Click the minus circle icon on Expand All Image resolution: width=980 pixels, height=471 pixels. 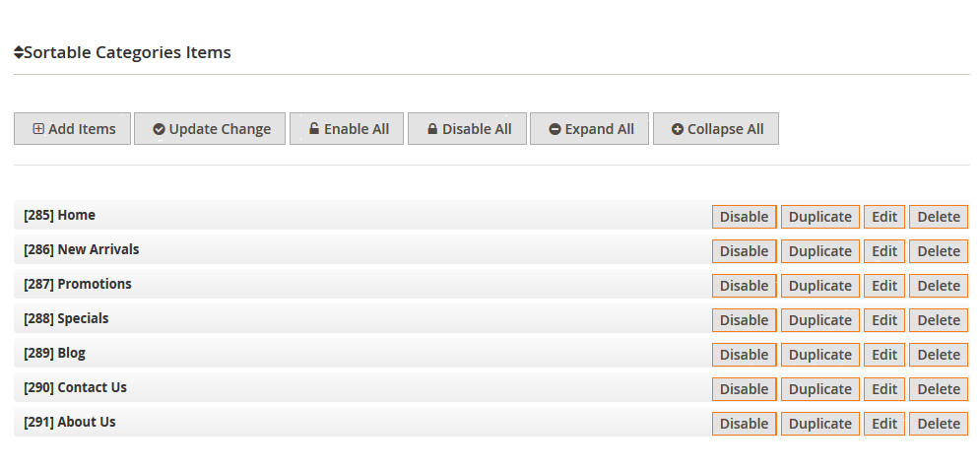[555, 129]
